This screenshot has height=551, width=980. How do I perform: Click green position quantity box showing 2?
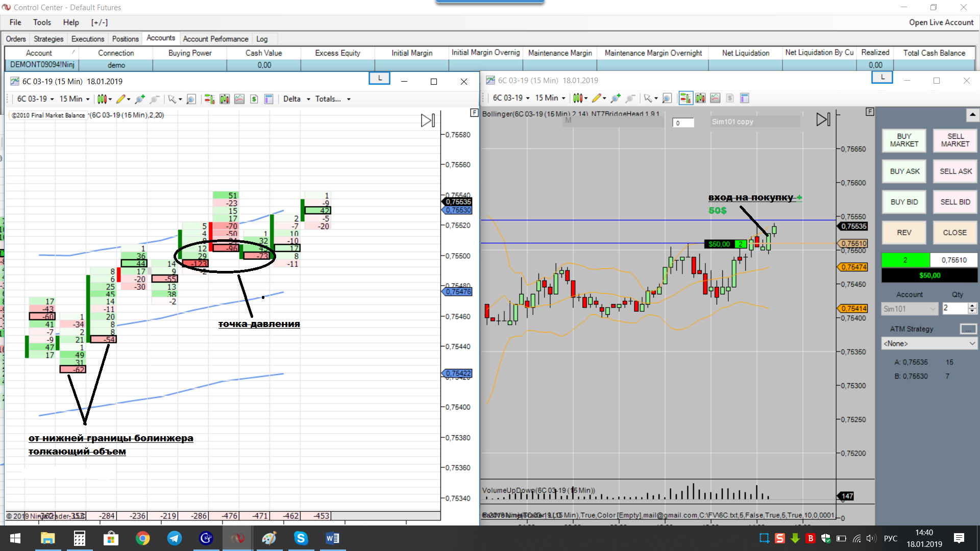click(905, 260)
